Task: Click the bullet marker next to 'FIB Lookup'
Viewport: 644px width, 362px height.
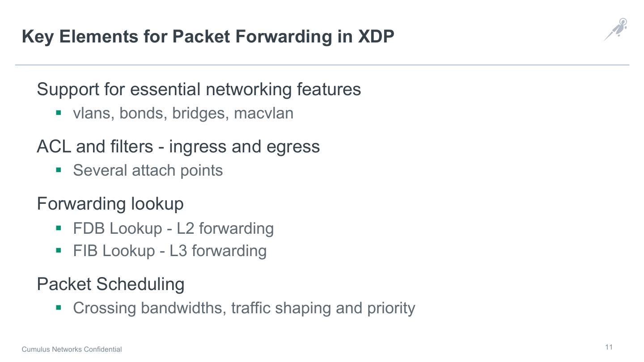Action: (58, 250)
